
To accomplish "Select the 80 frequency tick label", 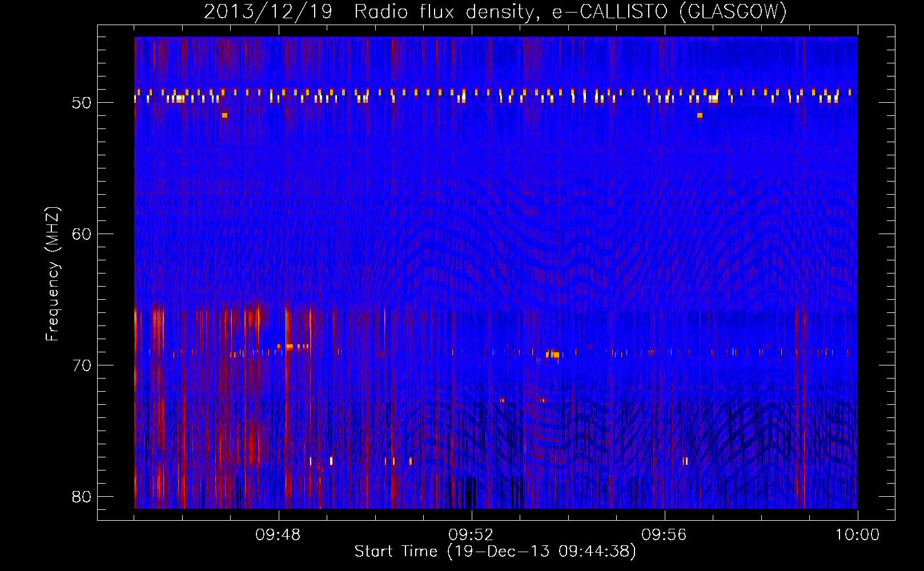I will 82,497.
